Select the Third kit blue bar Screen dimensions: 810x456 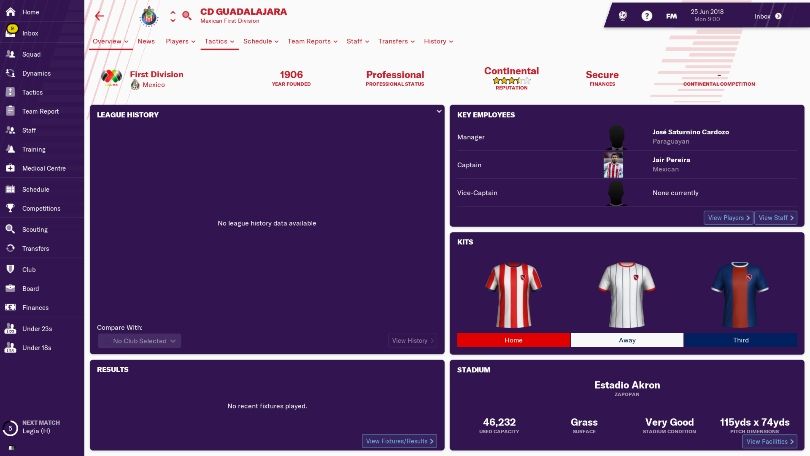[x=740, y=340]
